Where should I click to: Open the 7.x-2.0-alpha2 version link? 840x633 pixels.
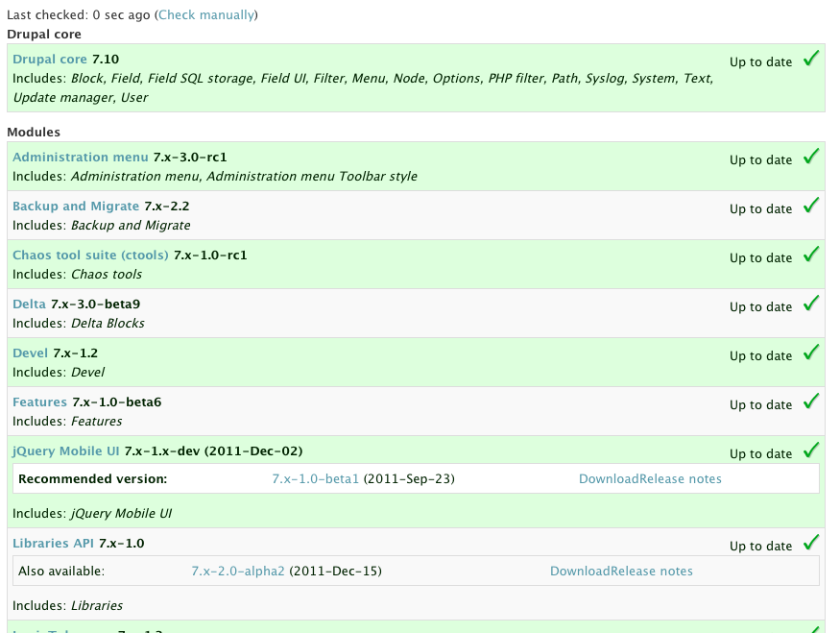click(x=238, y=572)
